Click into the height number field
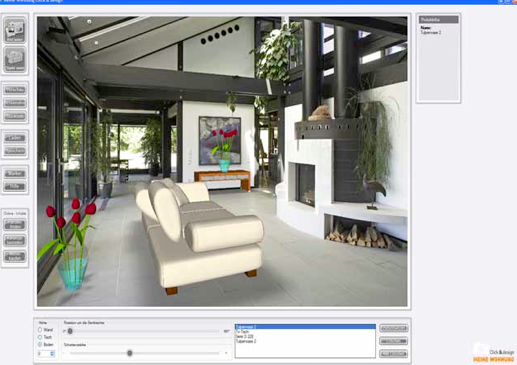 44,353
